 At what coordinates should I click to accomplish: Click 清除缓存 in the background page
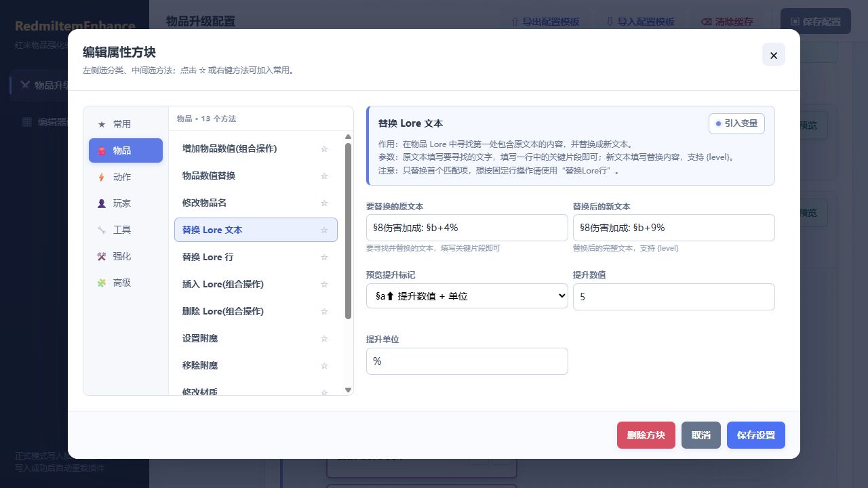pyautogui.click(x=727, y=22)
